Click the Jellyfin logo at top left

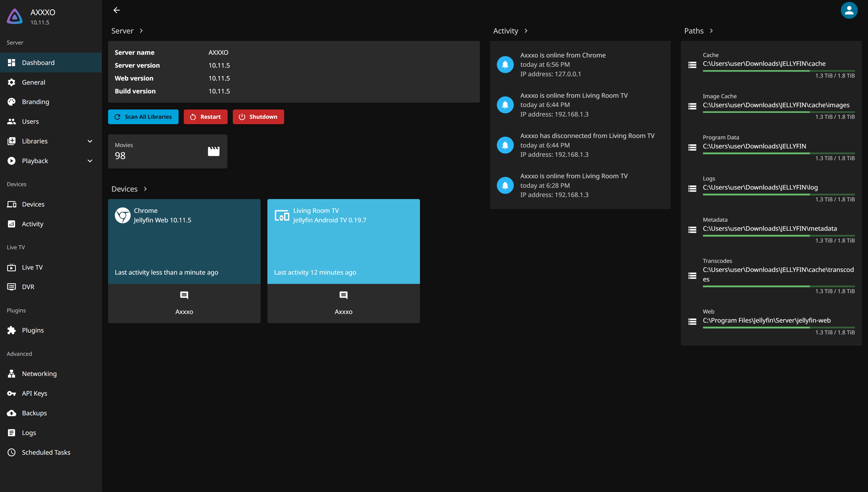click(14, 16)
